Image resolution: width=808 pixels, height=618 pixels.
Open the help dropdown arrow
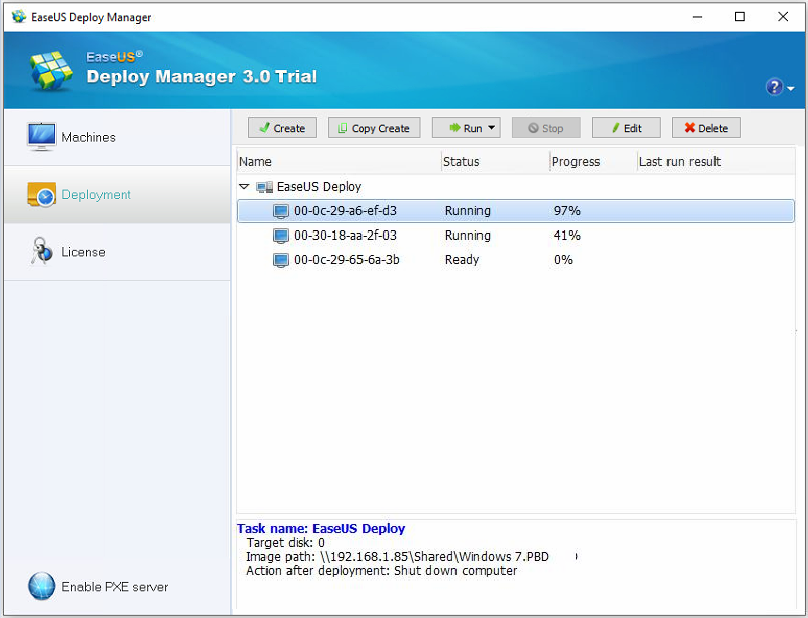(x=790, y=89)
